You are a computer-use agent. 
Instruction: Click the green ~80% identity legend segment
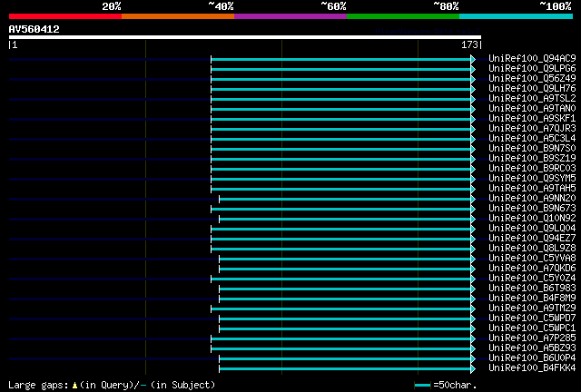click(x=403, y=16)
